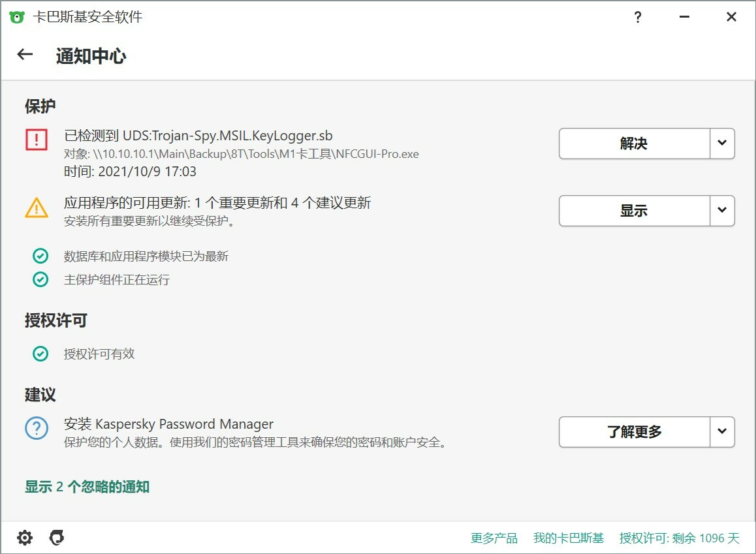Click the 解决 button
Image resolution: width=756 pixels, height=554 pixels.
click(x=634, y=143)
